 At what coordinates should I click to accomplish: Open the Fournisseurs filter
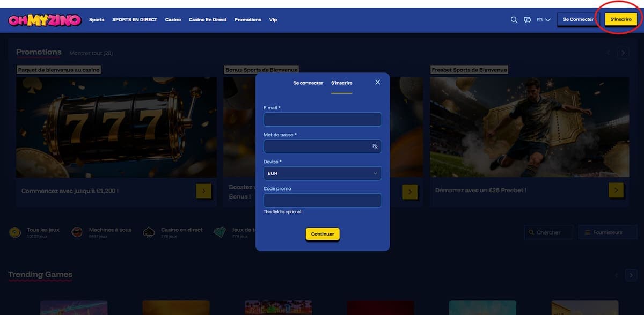[x=608, y=232]
